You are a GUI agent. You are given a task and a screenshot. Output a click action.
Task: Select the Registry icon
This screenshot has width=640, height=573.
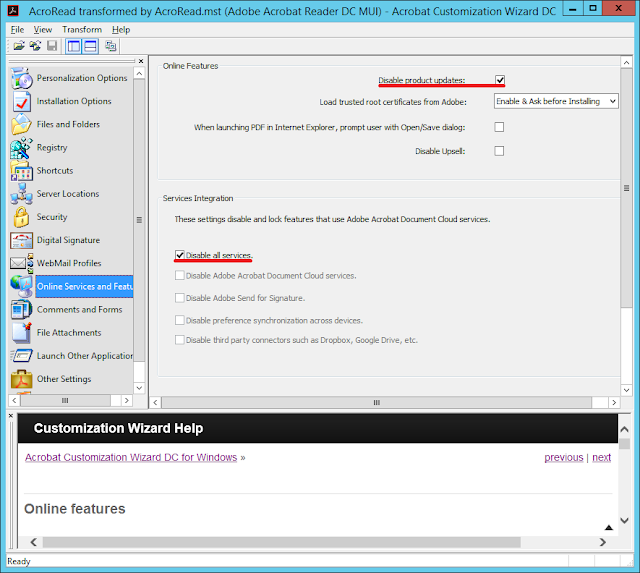[x=22, y=147]
